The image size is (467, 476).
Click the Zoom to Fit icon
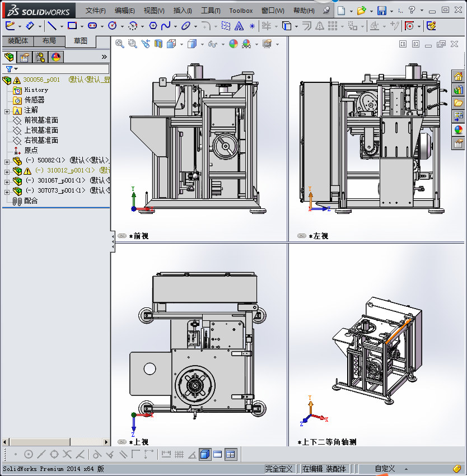(x=120, y=44)
